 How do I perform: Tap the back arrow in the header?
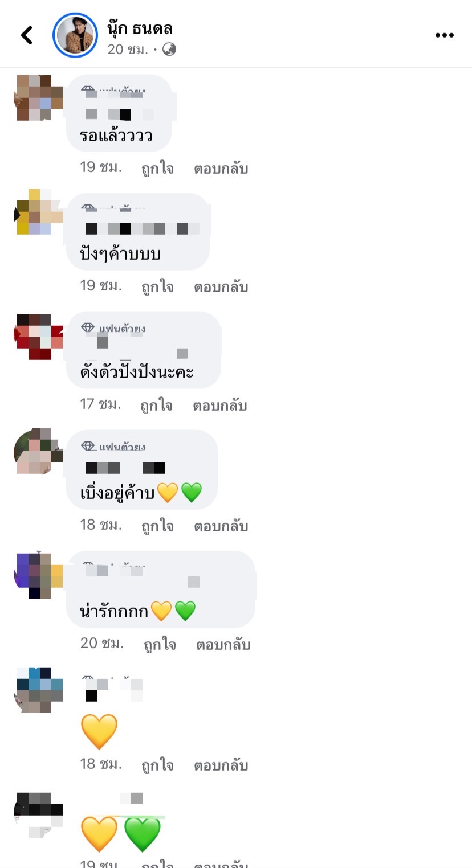point(27,35)
